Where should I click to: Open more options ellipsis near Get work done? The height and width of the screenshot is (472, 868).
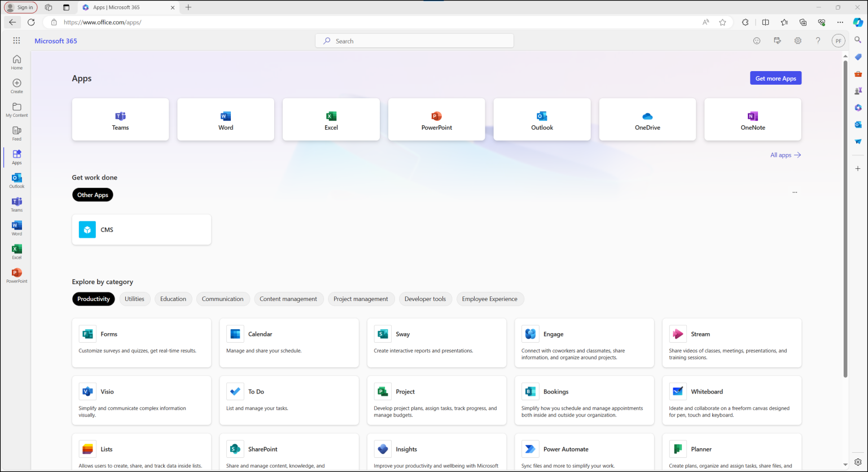coord(795,193)
